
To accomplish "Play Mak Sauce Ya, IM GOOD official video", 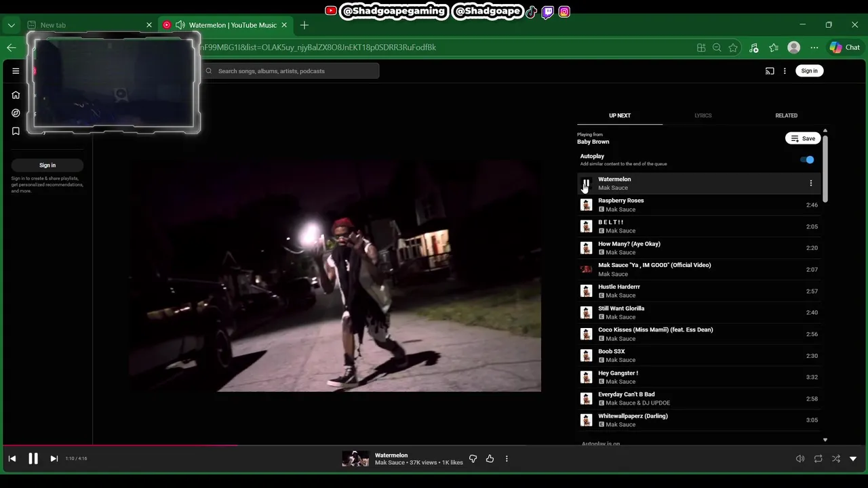I will (698, 269).
